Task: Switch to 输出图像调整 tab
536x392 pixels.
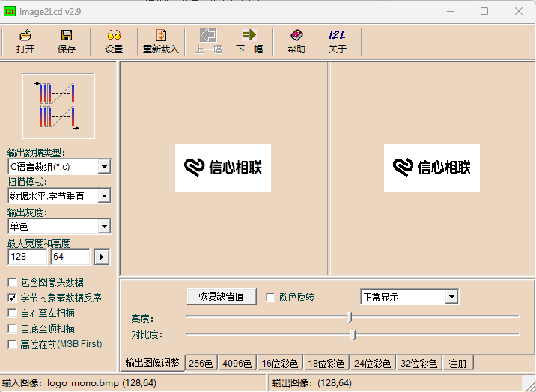Action: click(153, 364)
